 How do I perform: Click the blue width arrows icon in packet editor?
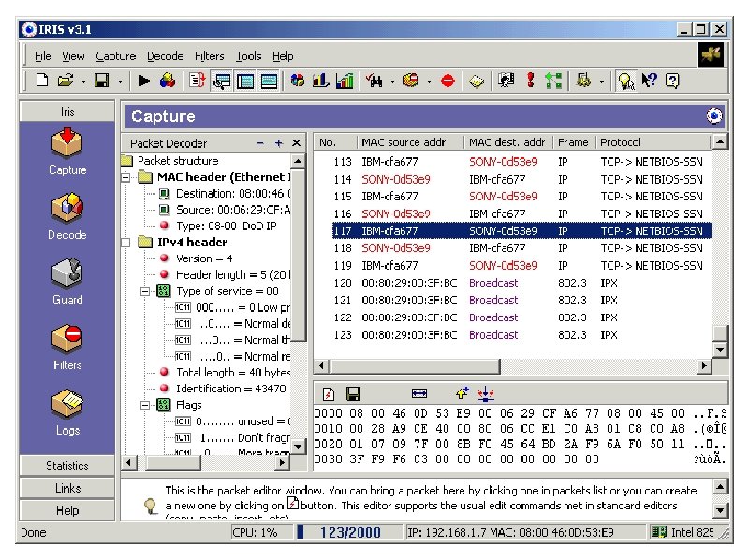click(419, 393)
